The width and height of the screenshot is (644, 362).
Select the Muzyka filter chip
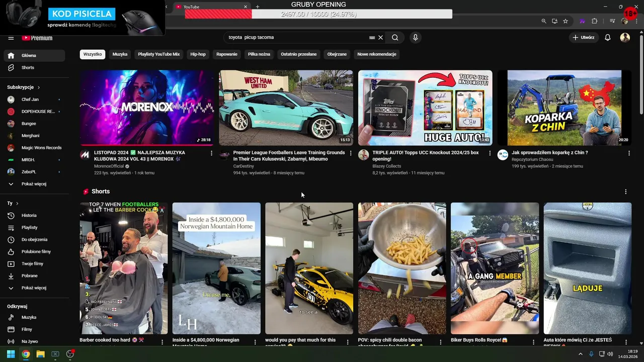120,54
